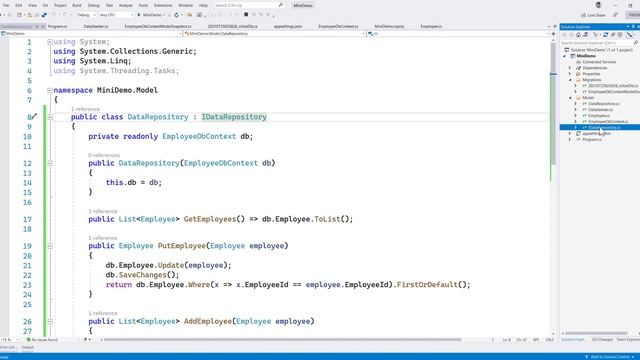Screen dimensions: 640x360
Task: Collapse the PutEmployee method at line 19
Action: (50, 246)
